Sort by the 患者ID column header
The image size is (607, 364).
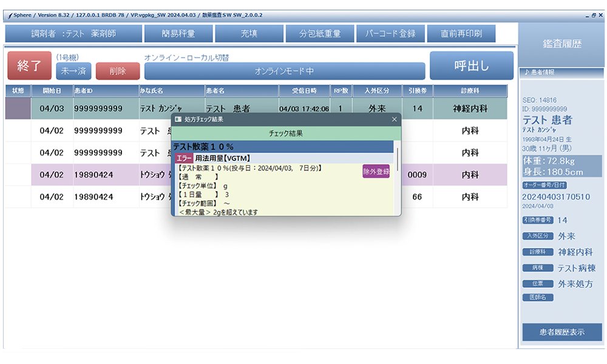[x=106, y=90]
